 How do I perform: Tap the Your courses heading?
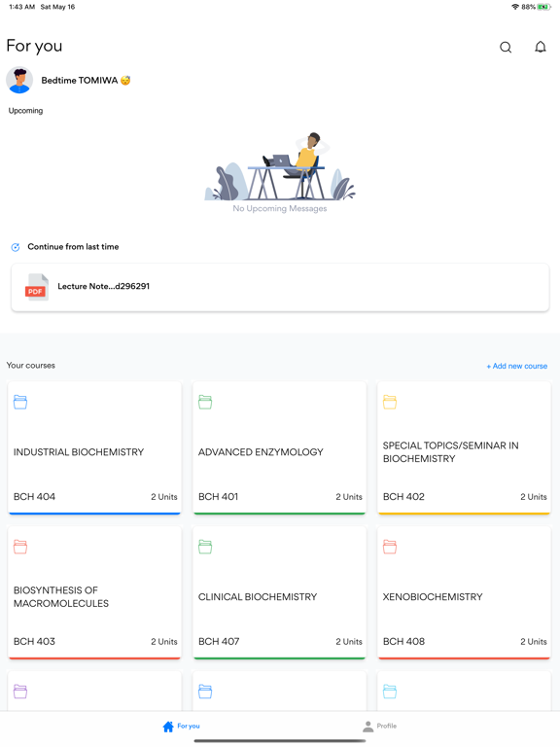tap(31, 366)
